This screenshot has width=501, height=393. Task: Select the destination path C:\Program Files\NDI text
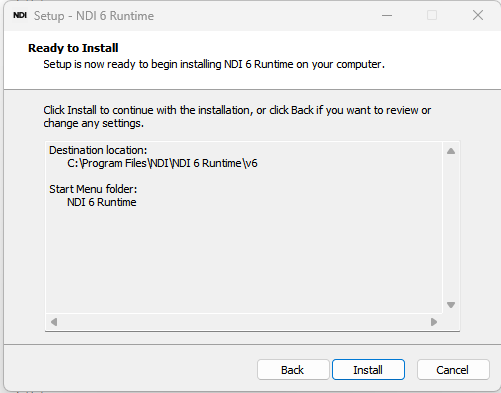tap(162, 163)
